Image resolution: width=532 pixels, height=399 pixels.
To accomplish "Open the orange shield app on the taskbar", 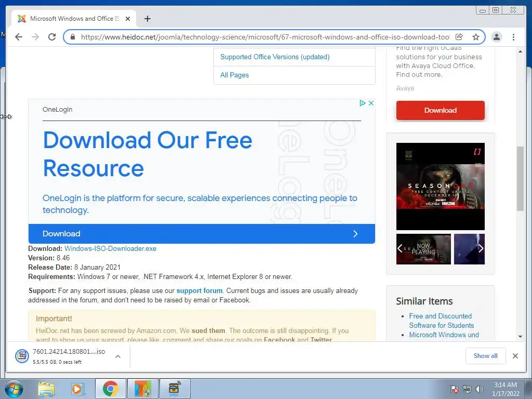I will tap(143, 389).
